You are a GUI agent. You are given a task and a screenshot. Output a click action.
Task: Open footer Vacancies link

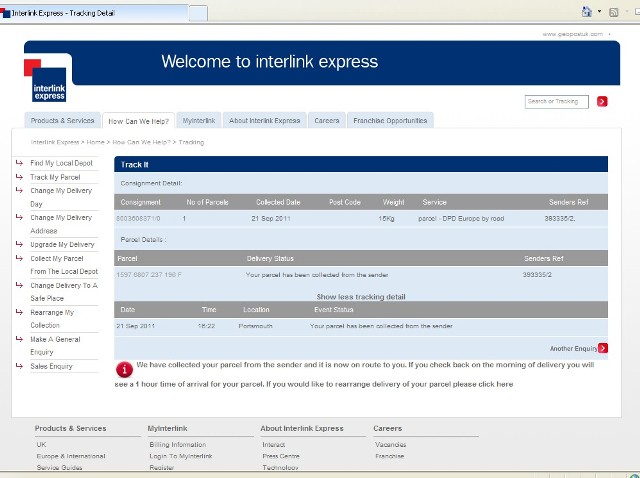(x=391, y=445)
